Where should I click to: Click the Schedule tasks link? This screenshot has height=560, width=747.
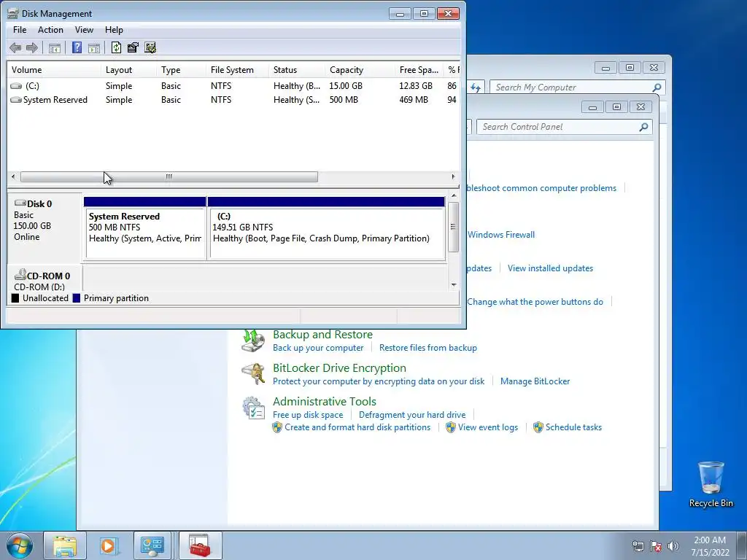pos(573,427)
